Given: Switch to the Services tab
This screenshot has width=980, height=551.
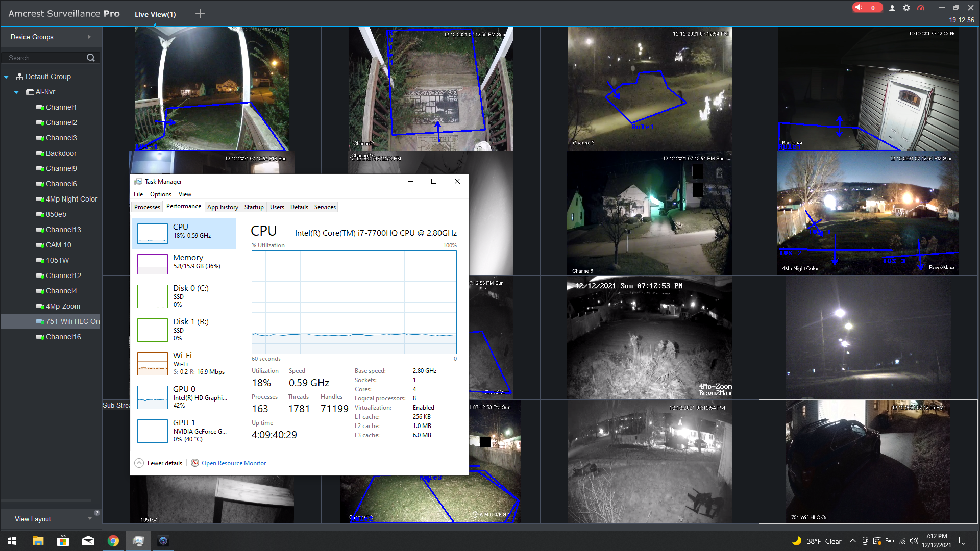Looking at the screenshot, I should tap(325, 207).
